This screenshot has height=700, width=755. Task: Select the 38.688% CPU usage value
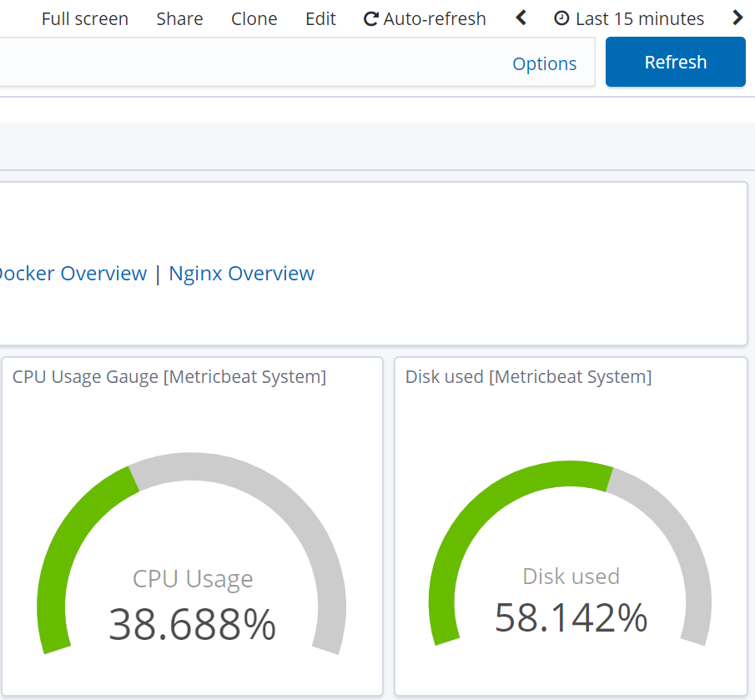coord(192,624)
